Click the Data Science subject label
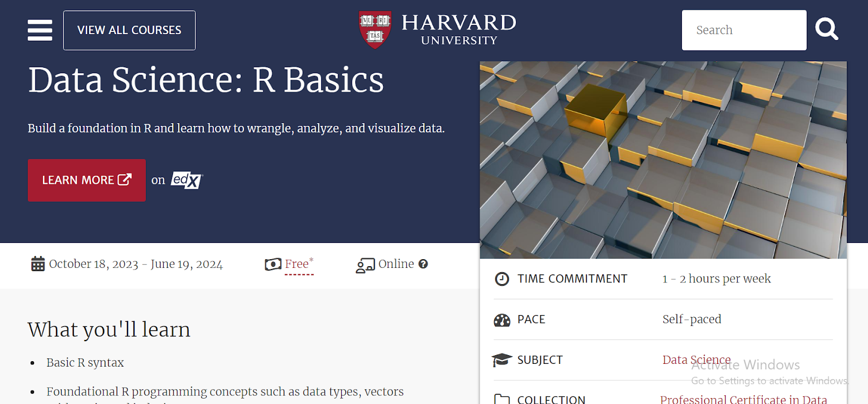 click(696, 359)
